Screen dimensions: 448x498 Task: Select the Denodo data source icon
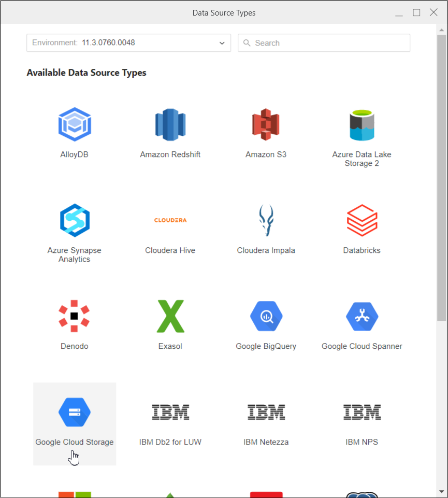(75, 316)
